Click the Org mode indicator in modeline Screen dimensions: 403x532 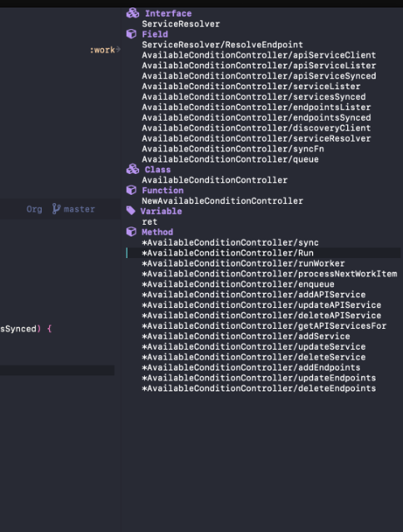coord(34,209)
